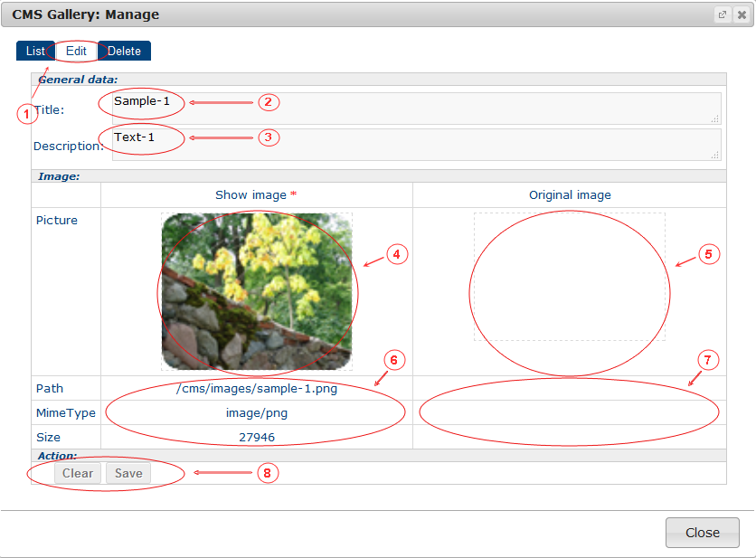Click the General data section header

(78, 80)
